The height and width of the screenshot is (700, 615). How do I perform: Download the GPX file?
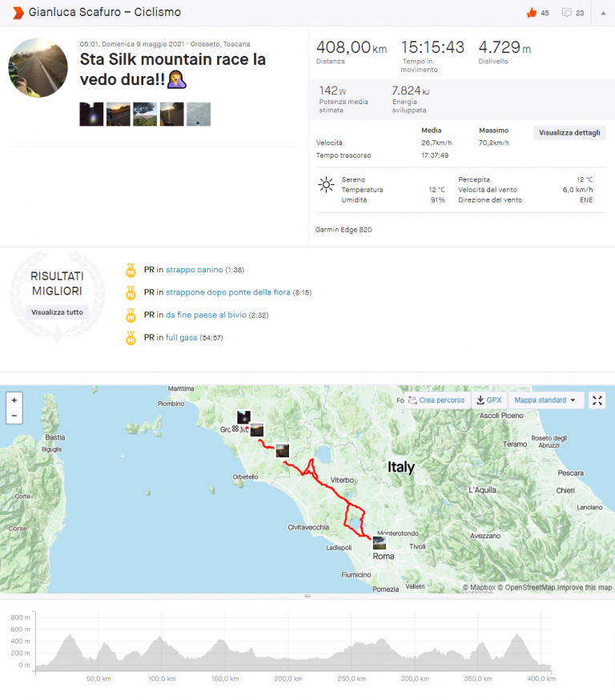point(488,400)
